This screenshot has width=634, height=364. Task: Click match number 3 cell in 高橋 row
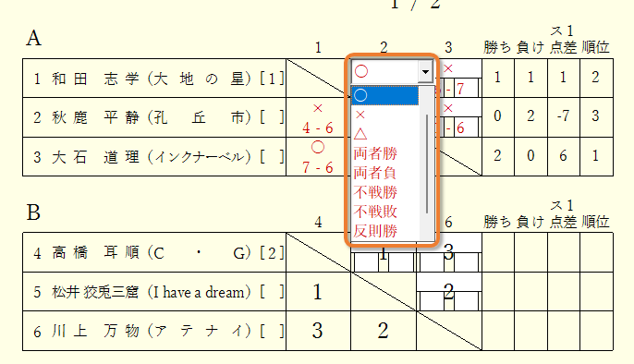pyautogui.click(x=449, y=252)
